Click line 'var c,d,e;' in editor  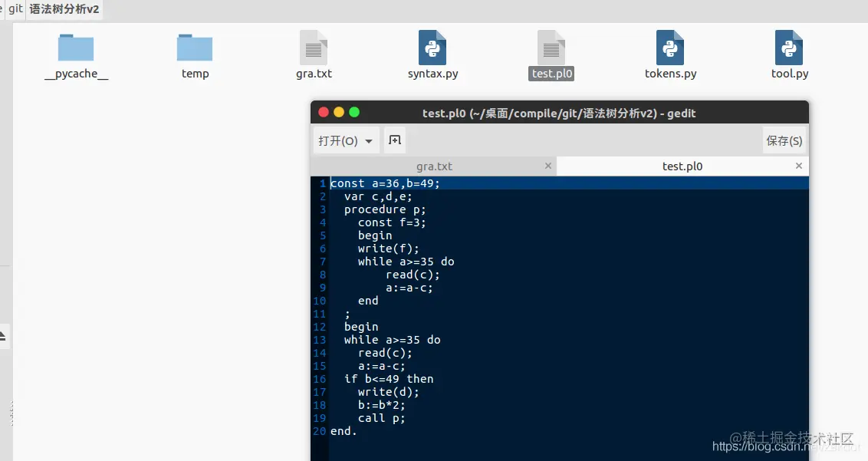tap(378, 196)
